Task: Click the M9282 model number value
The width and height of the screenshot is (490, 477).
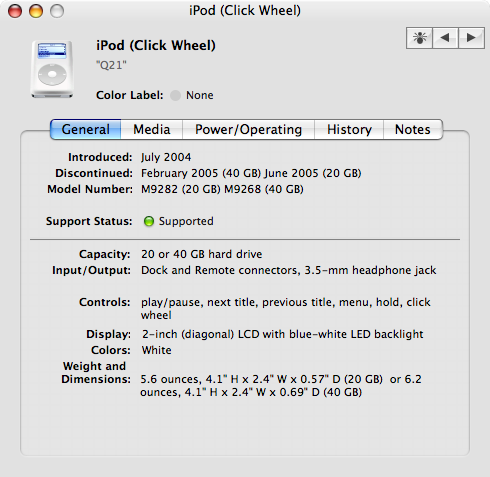Action: pos(222,189)
